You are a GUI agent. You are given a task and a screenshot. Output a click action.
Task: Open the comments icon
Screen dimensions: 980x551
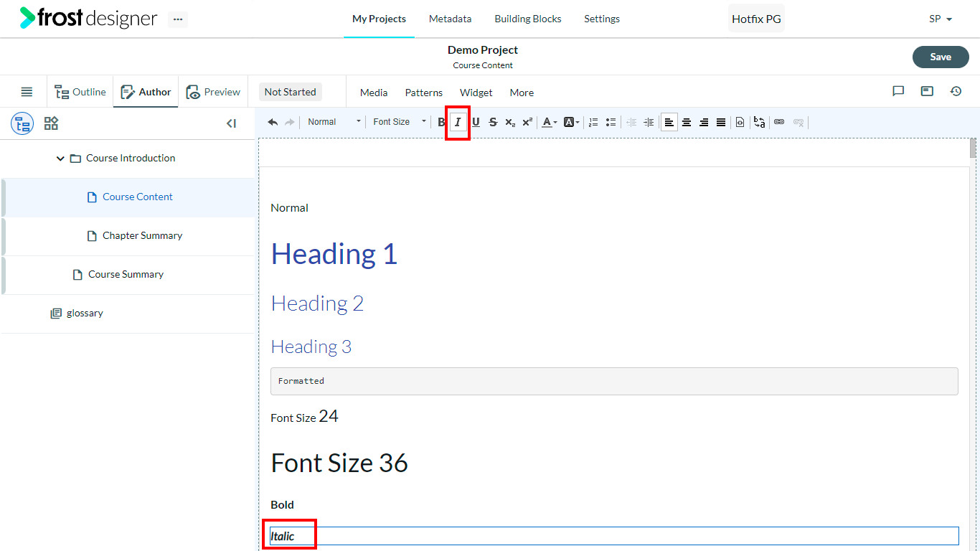coord(898,91)
